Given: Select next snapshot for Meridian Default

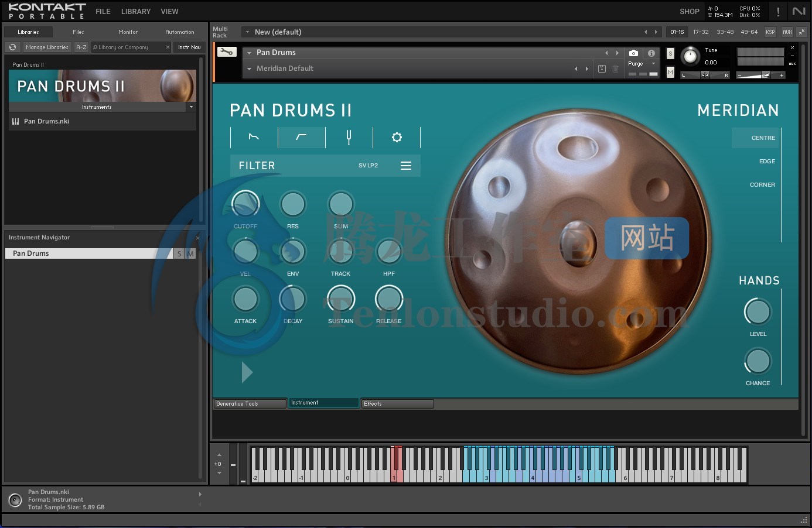Looking at the screenshot, I should [586, 68].
